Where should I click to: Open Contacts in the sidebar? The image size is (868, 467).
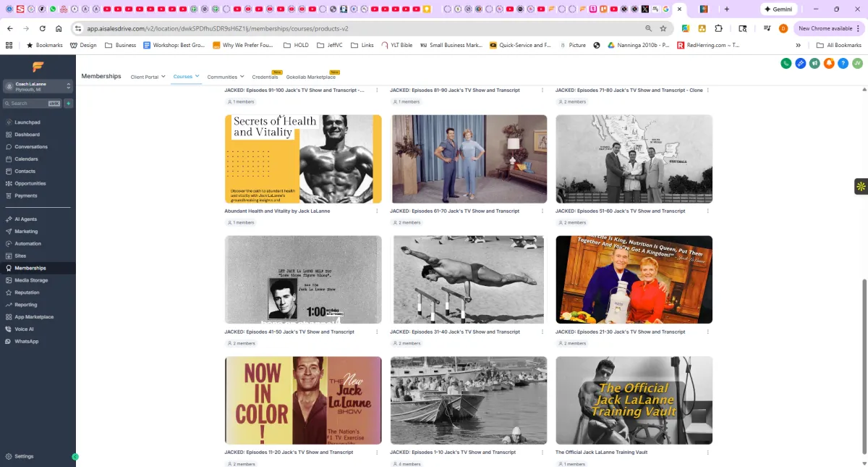[x=25, y=171]
